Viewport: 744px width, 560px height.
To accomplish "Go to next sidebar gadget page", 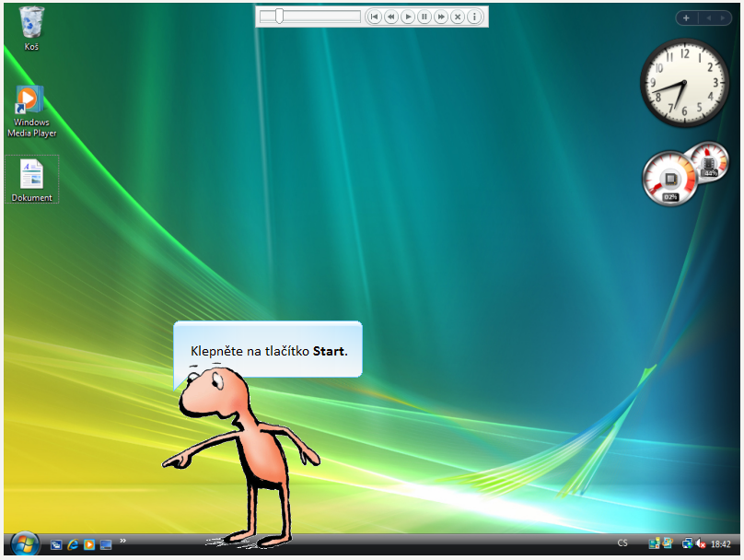I will coord(723,18).
